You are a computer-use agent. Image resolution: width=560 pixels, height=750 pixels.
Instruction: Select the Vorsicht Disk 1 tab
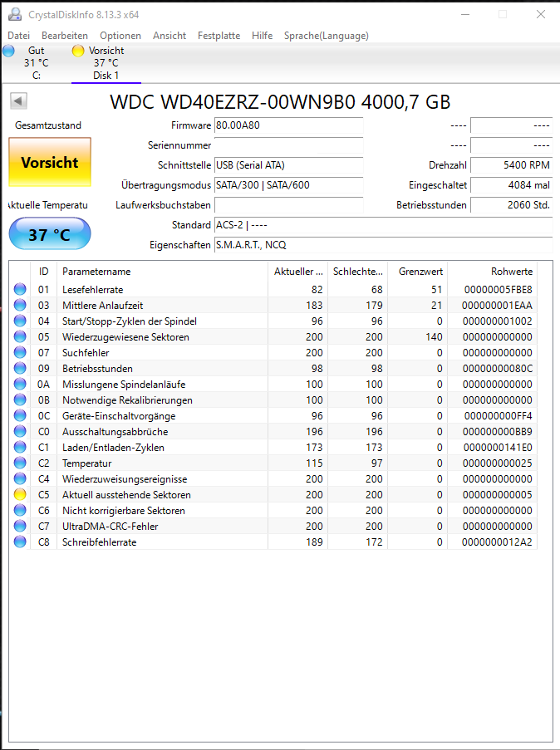pos(106,62)
